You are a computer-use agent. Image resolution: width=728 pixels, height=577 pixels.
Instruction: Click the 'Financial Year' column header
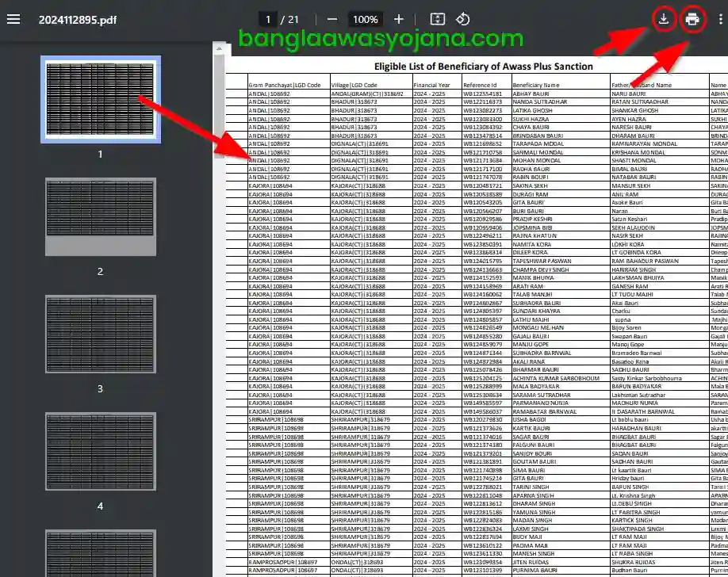tap(431, 85)
